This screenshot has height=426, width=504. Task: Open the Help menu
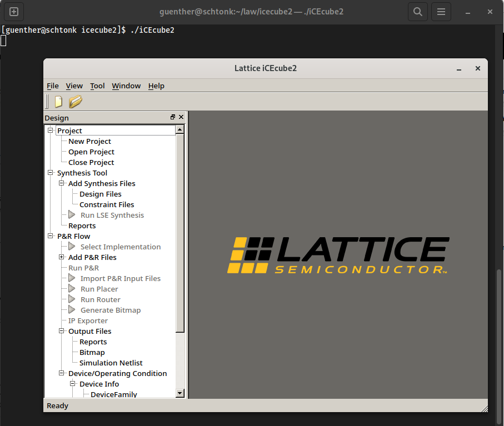tap(156, 86)
